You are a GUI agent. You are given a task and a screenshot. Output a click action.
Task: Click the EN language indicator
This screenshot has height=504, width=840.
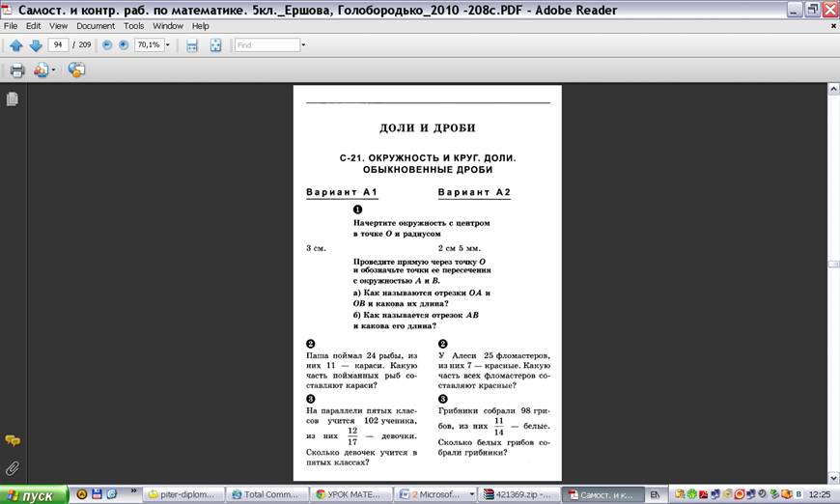(656, 495)
